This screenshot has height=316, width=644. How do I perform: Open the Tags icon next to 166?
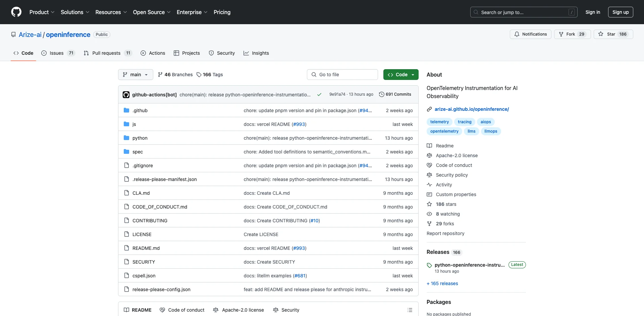199,75
